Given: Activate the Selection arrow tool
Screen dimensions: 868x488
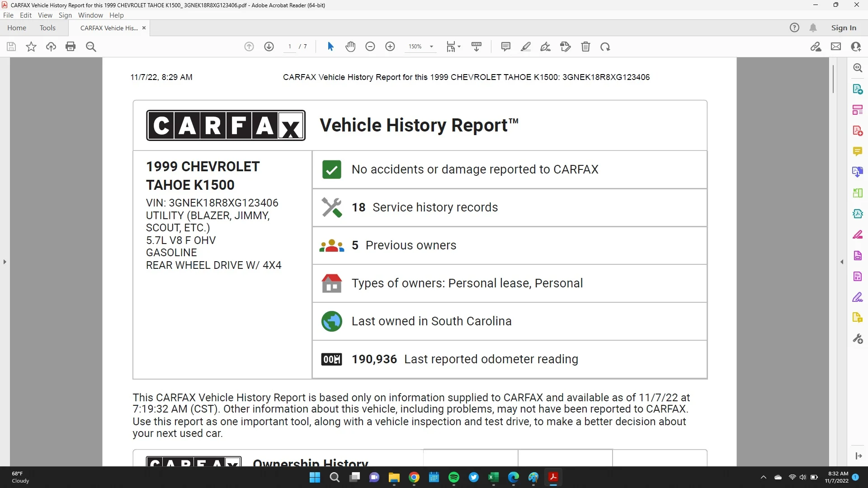Looking at the screenshot, I should 330,47.
